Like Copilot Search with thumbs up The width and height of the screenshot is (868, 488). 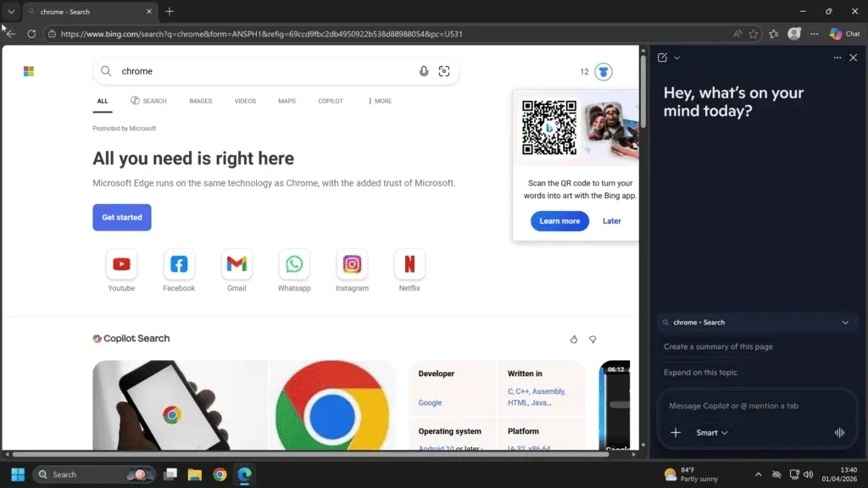click(574, 339)
